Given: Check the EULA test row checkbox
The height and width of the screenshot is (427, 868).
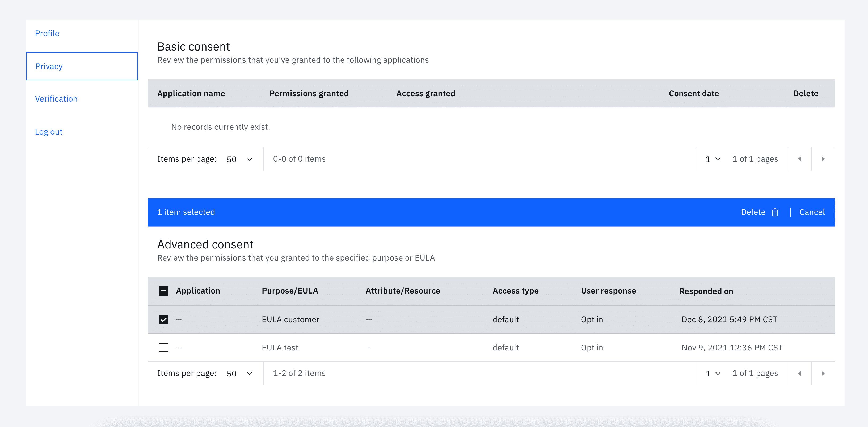Looking at the screenshot, I should click(x=164, y=348).
